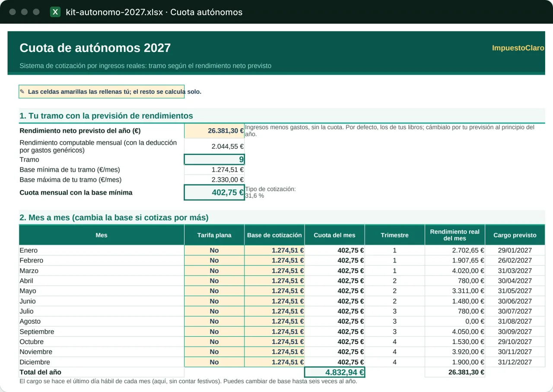Click Base mínima de tu tramo value
Viewport: 553px width, 392px height.
(x=214, y=170)
